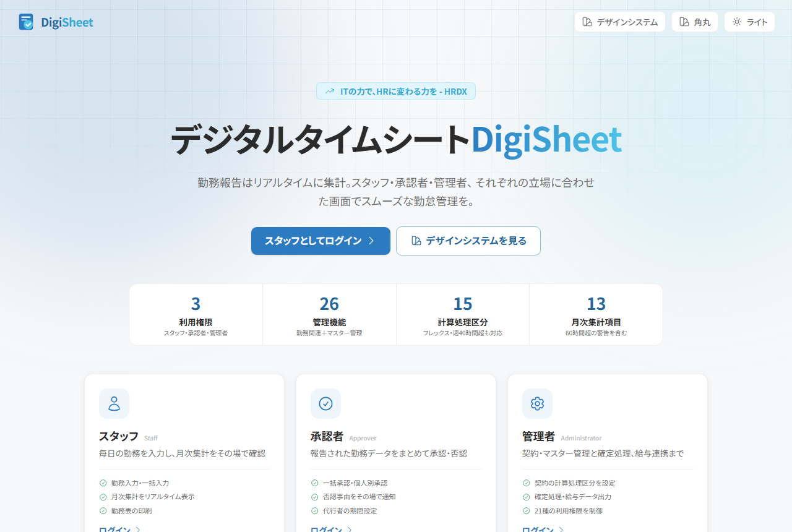Click check icon beside 勤務表の印刷

(103, 511)
